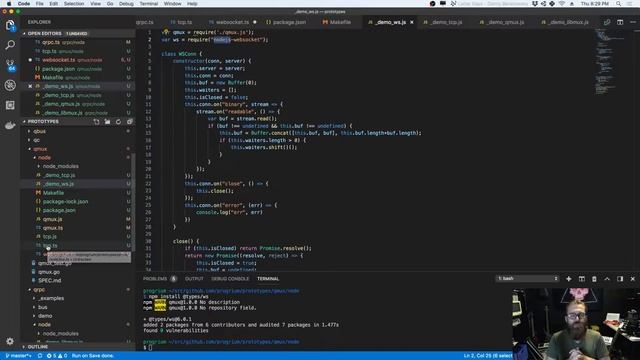Image resolution: width=640 pixels, height=360 pixels.
Task: Refresh the Prototypes explorer tree
Action: (x=118, y=122)
